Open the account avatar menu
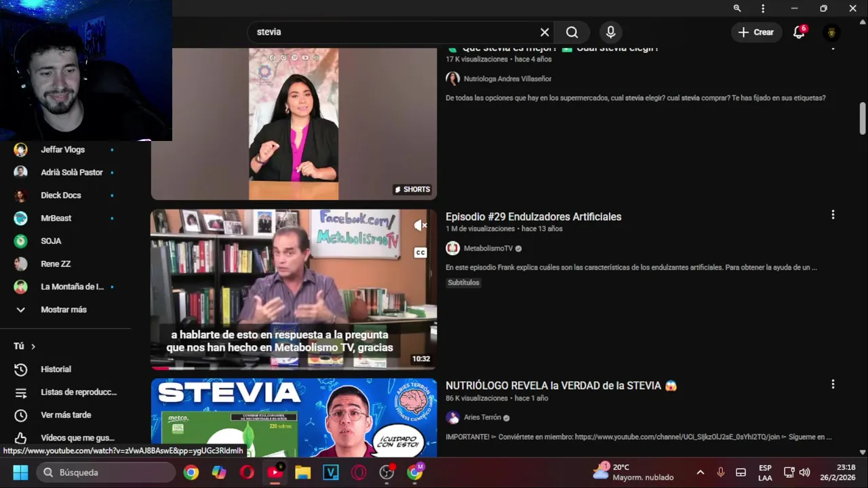 pyautogui.click(x=831, y=32)
